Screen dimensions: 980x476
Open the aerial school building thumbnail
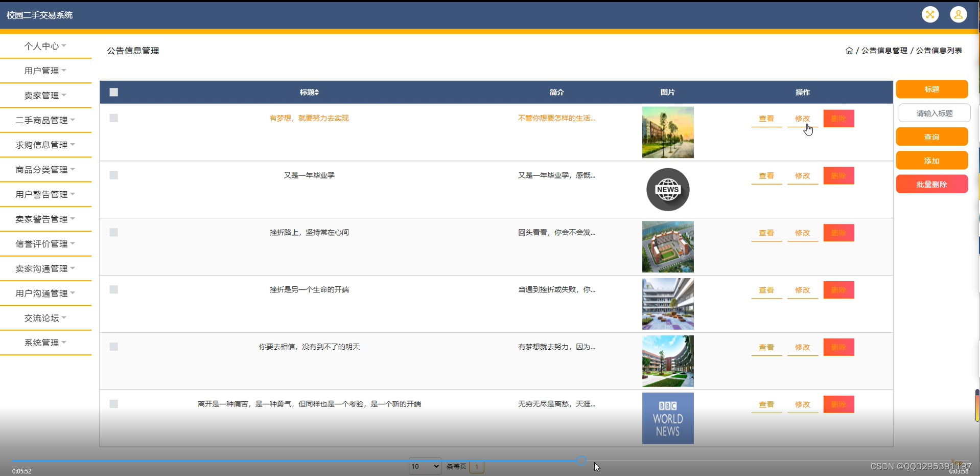coord(668,247)
